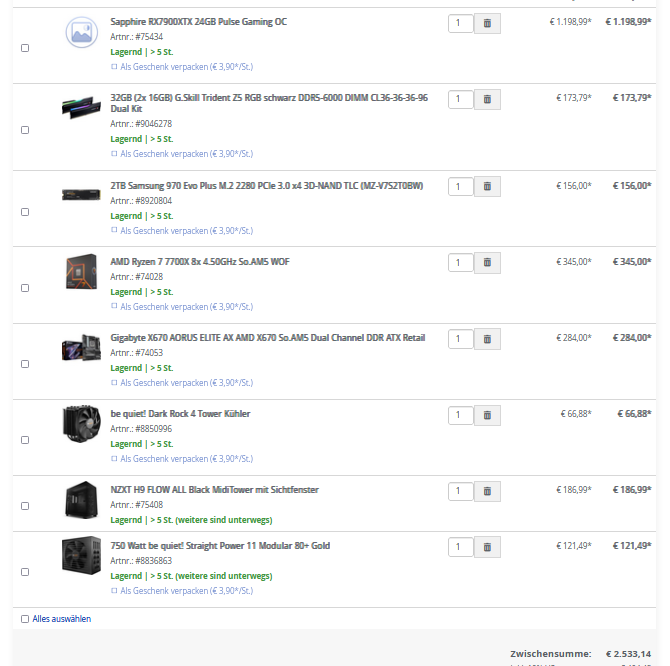This screenshot has height=666, width=670.
Task: Tick checkbox for G.Skill Trident Z5 row
Action: coord(25,130)
